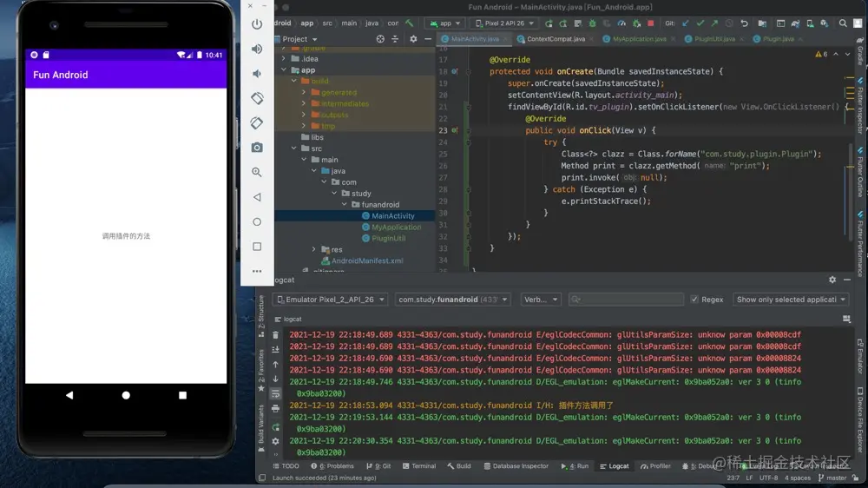Click the emulator rotate right icon
868x488 pixels.
click(257, 123)
